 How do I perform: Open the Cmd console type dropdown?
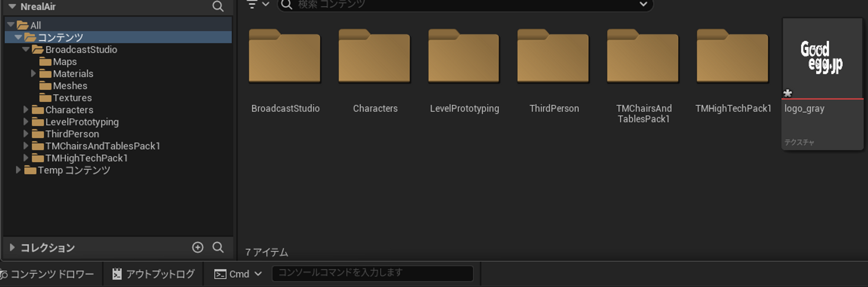pyautogui.click(x=238, y=274)
